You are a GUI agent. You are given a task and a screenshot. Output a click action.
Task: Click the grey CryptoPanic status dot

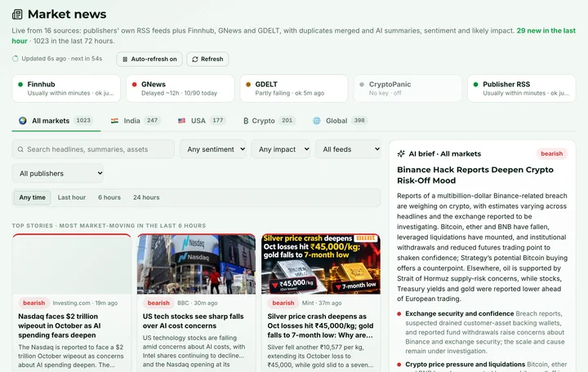[362, 84]
